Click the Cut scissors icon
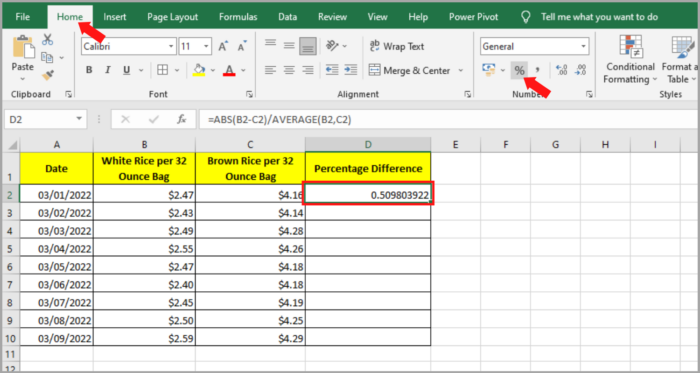This screenshot has height=373, width=700. [48, 40]
